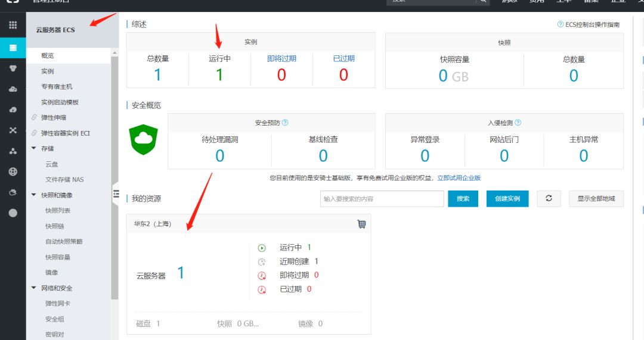Image resolution: width=644 pixels, height=340 pixels.
Task: Click the blue 搜索 button
Action: 463,198
